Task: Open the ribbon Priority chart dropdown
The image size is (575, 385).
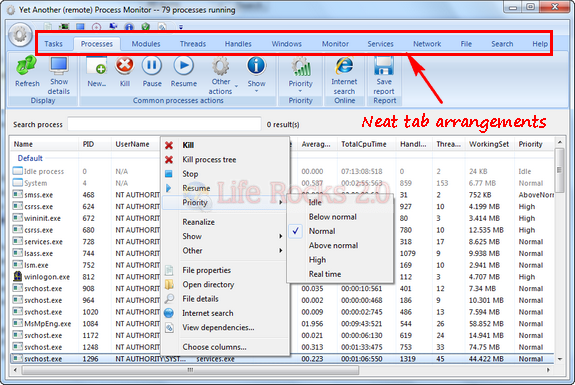Action: click(300, 74)
